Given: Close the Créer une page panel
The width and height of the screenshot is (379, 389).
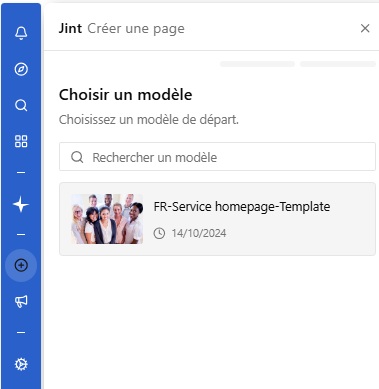Looking at the screenshot, I should 365,28.
